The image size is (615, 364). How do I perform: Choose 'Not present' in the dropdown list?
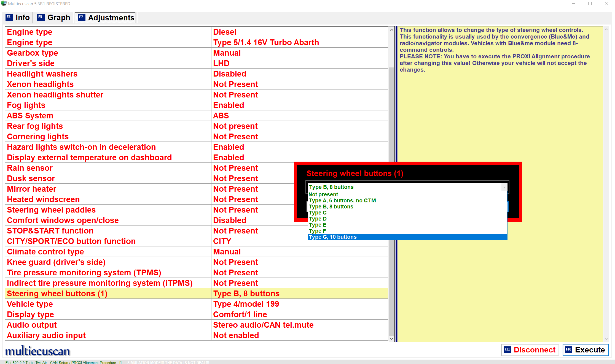click(x=407, y=194)
